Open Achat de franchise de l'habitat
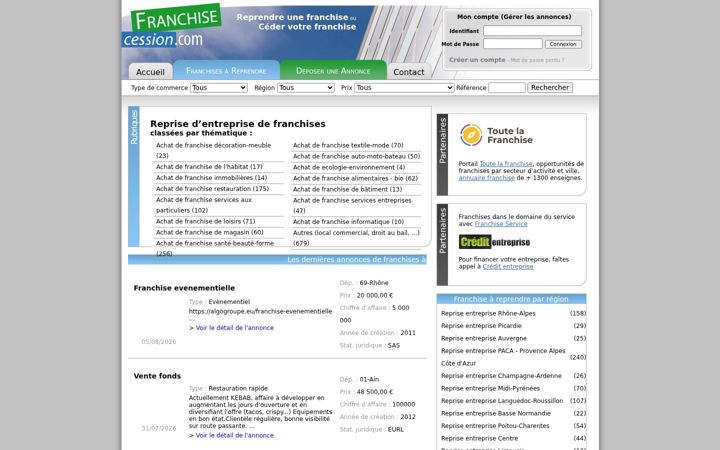Screen dimensions: 720x450 [209, 167]
